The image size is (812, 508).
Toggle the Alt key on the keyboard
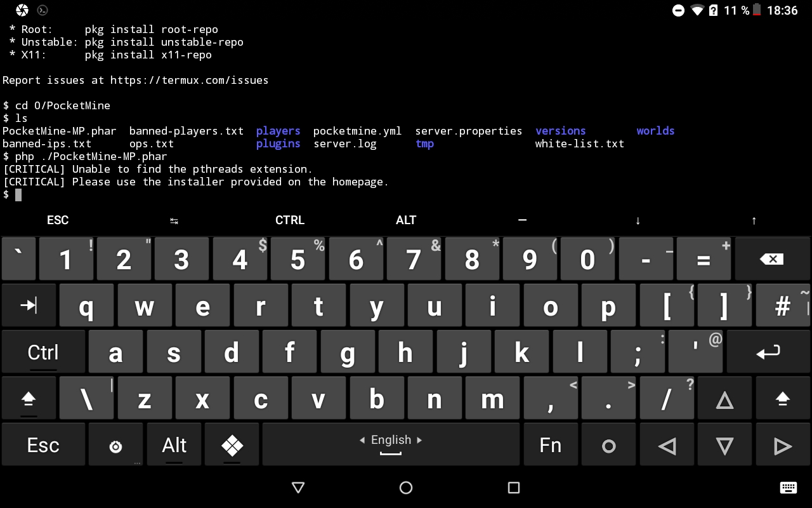[x=174, y=446]
